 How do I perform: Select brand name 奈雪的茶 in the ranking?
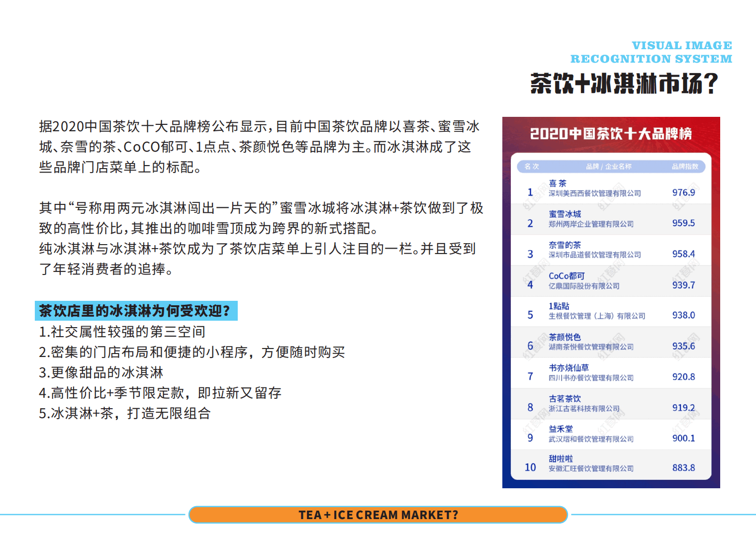coord(565,245)
